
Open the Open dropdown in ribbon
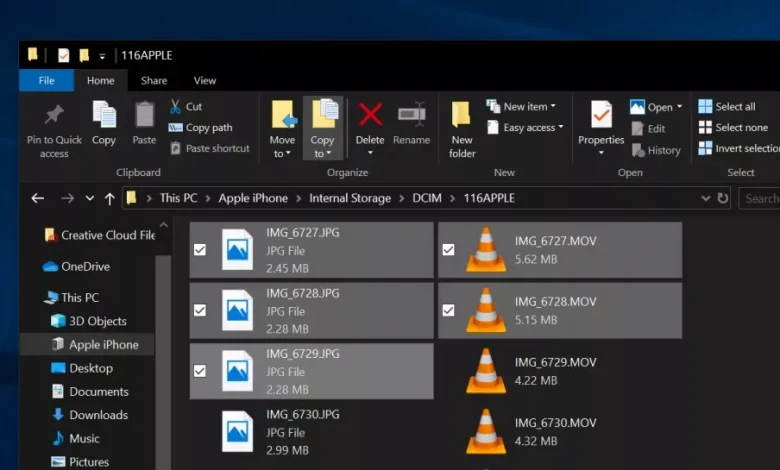point(656,107)
